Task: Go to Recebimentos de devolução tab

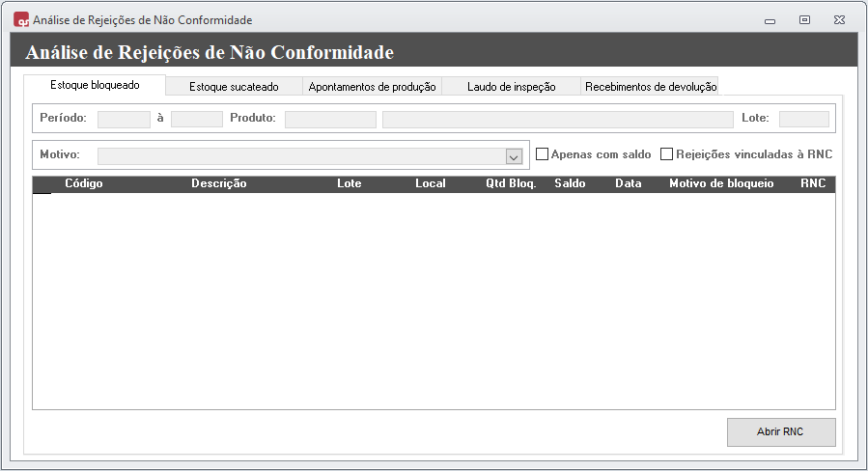Action: pyautogui.click(x=650, y=87)
